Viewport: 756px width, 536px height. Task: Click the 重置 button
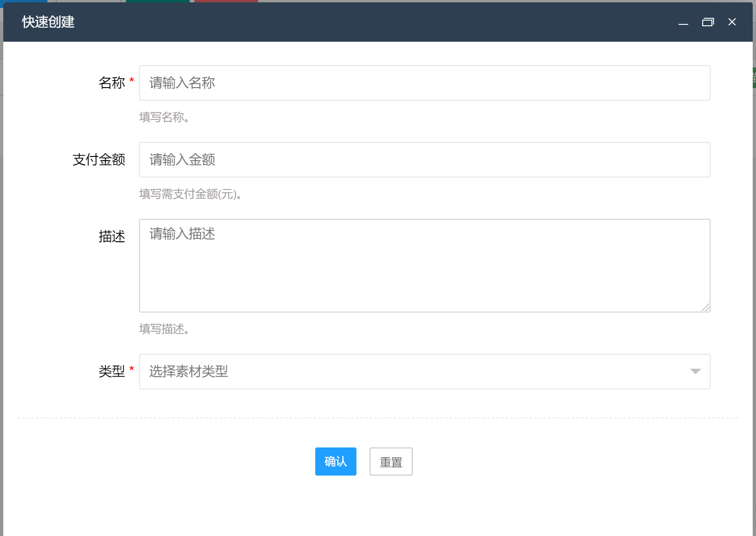coord(391,462)
